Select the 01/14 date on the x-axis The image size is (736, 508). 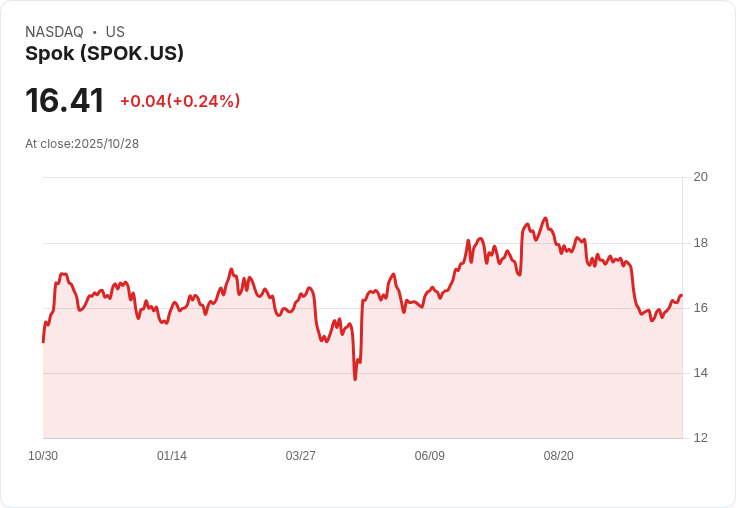pos(172,456)
